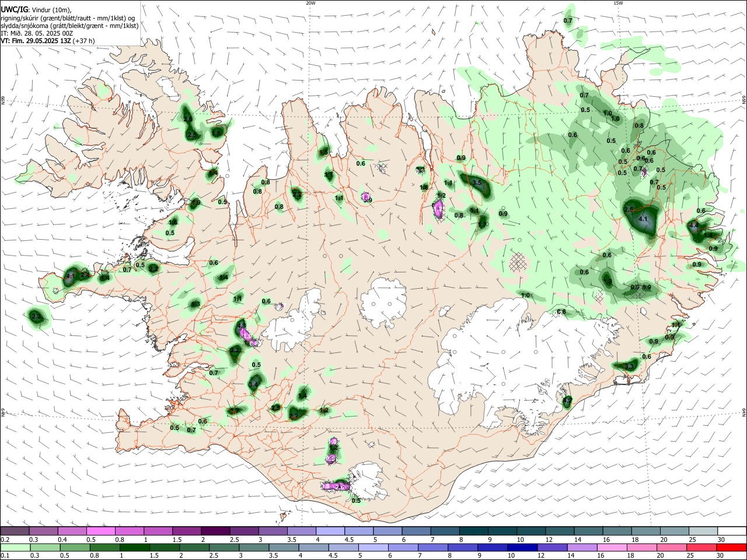The image size is (747, 560).
Task: Click the palest green 0.1 swatch in lower legend
Action: click(15, 547)
